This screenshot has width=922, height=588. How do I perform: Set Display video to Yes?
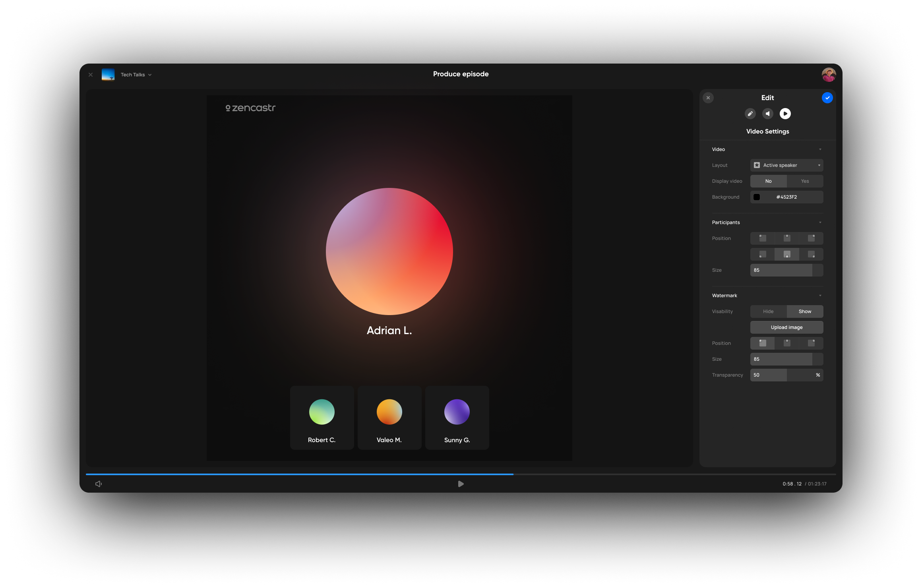(805, 181)
